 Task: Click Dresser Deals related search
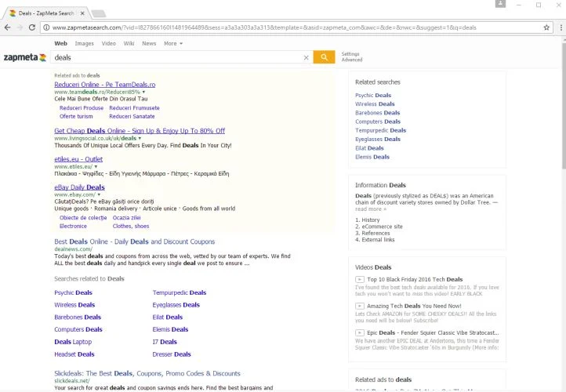point(172,354)
